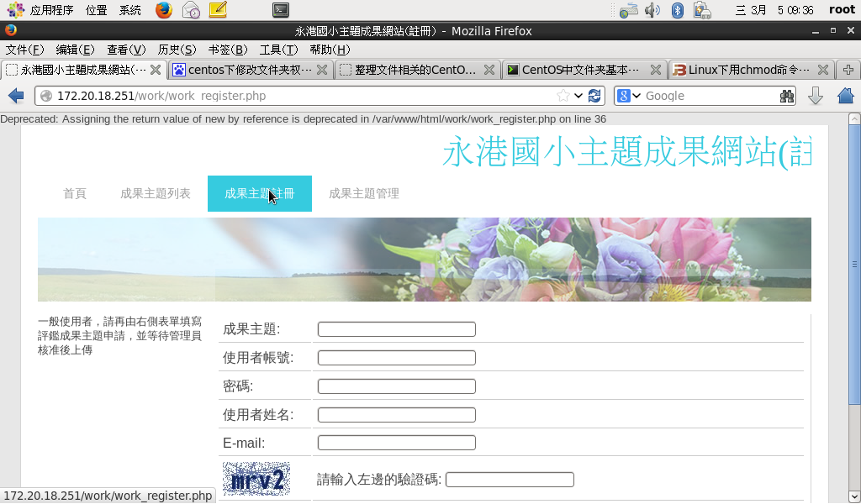
Task: Click the 使用者帳號 input field
Action: click(396, 358)
